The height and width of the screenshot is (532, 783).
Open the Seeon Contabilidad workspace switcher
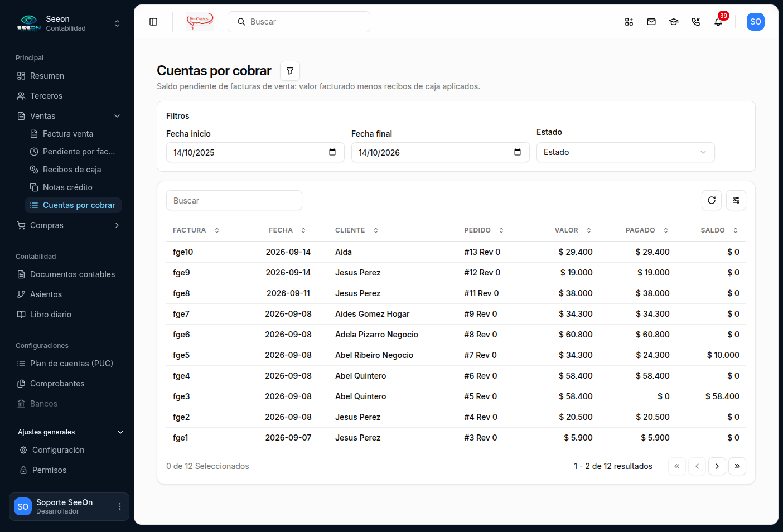[69, 23]
